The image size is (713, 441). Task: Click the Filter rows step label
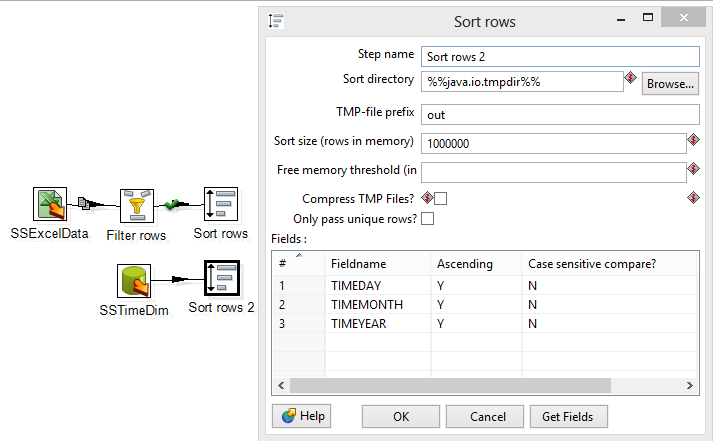[x=136, y=236]
